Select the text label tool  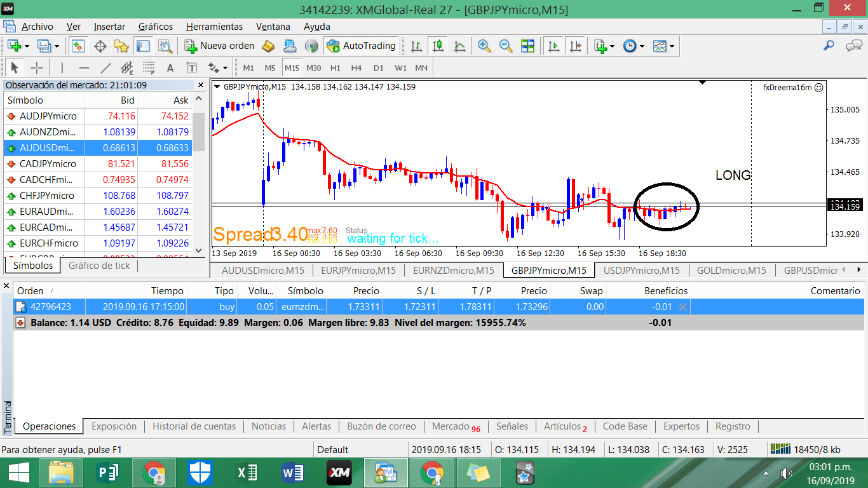tap(192, 68)
